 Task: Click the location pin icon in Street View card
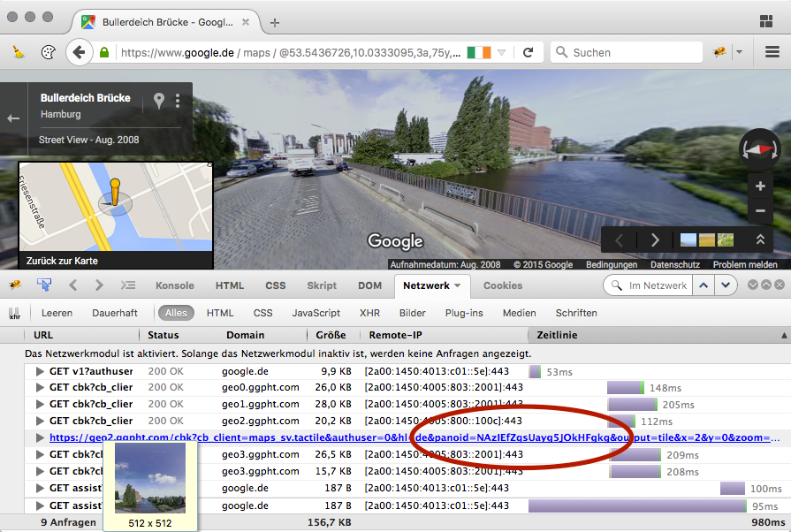pyautogui.click(x=159, y=101)
